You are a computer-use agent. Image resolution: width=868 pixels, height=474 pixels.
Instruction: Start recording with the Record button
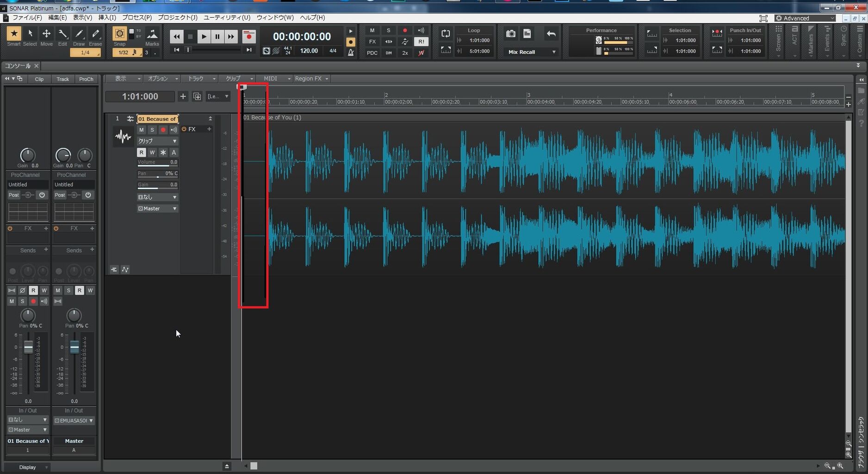[249, 37]
